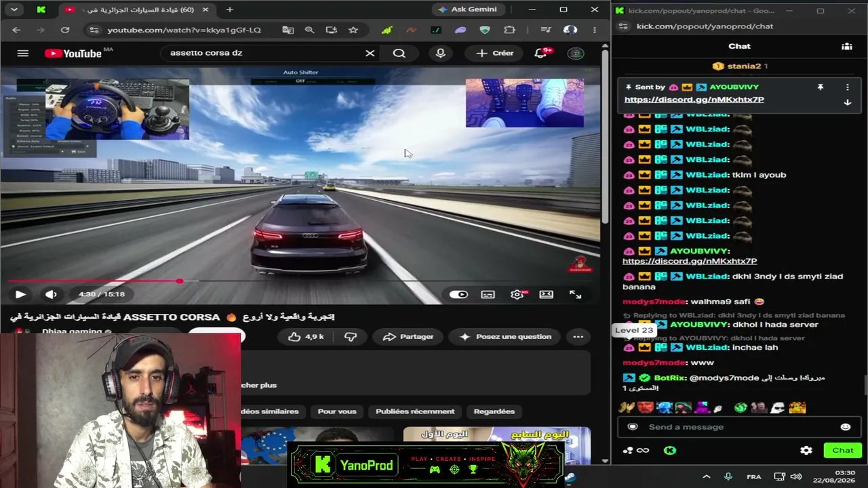Mute the video with the speaker icon
This screenshot has width=868, height=488.
point(51,294)
